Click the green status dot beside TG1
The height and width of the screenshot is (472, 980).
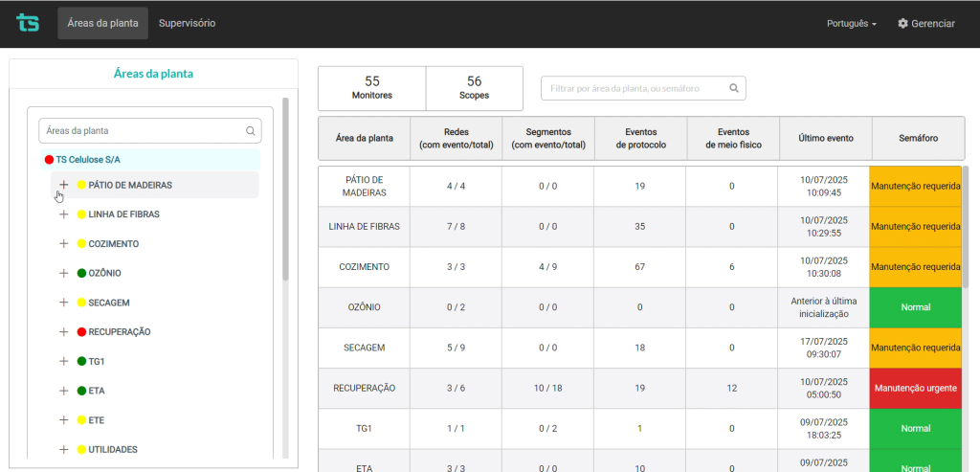(81, 362)
